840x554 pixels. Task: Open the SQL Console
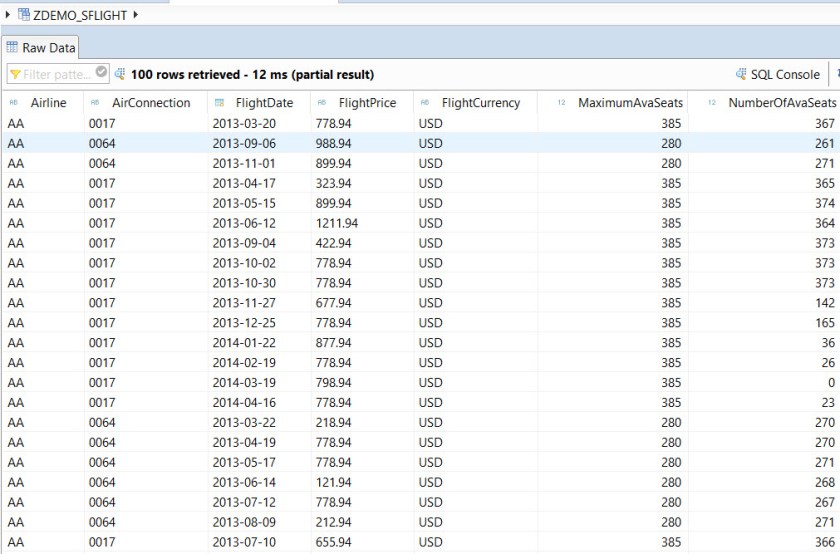778,74
